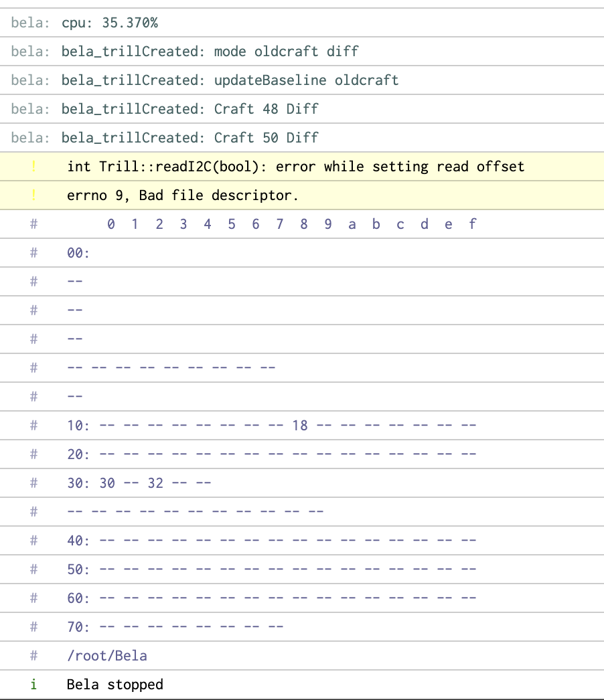The height and width of the screenshot is (700, 604).
Task: Click the warning icon beside the readI2C error
Action: 33,167
